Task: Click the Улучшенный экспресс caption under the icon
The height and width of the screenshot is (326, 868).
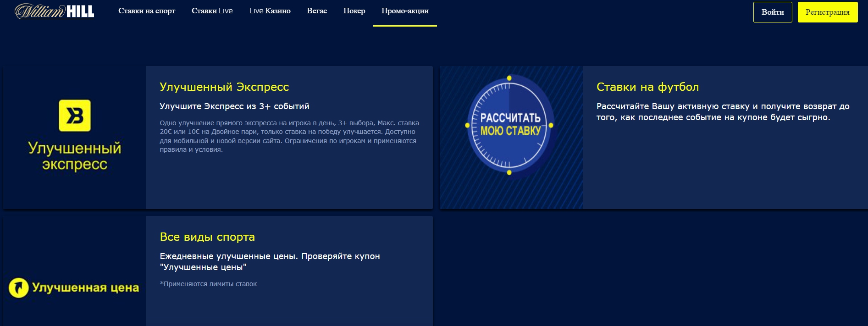Action: click(75, 156)
